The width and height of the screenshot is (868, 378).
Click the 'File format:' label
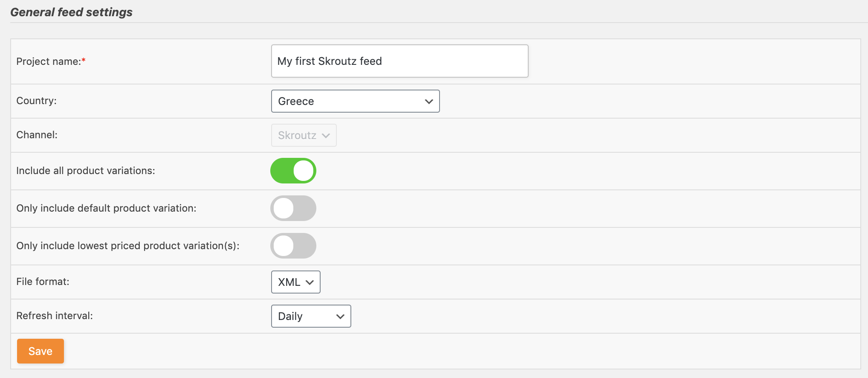[43, 282]
